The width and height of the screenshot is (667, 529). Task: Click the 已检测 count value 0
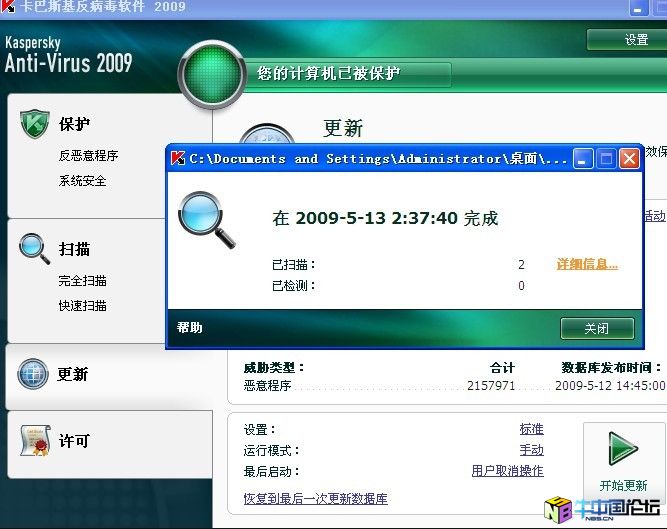click(x=521, y=286)
